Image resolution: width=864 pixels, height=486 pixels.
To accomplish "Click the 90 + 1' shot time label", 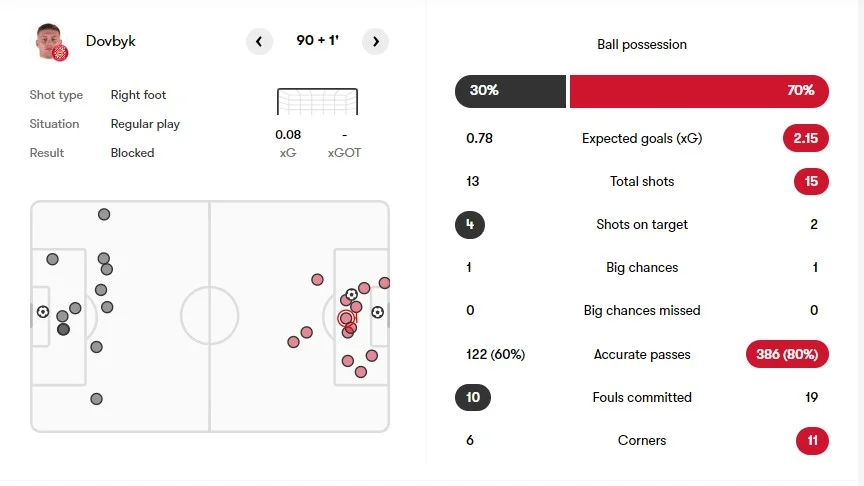I will (318, 41).
